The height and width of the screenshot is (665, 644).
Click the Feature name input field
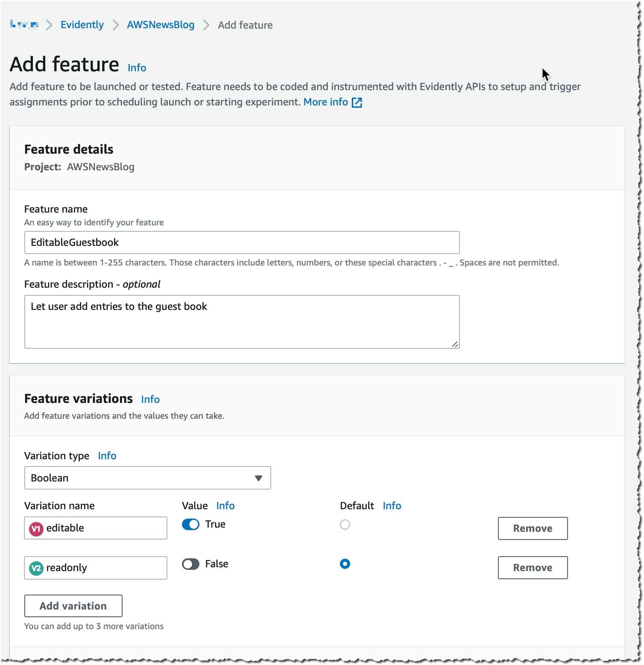(242, 242)
